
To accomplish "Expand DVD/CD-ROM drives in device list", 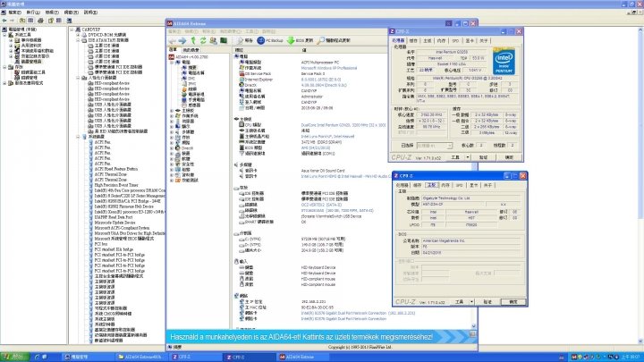I will click(x=78, y=35).
